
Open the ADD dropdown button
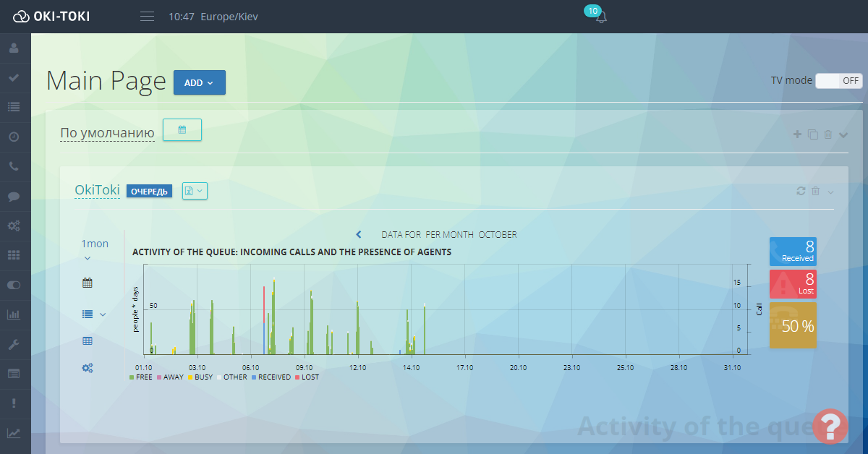pos(199,82)
